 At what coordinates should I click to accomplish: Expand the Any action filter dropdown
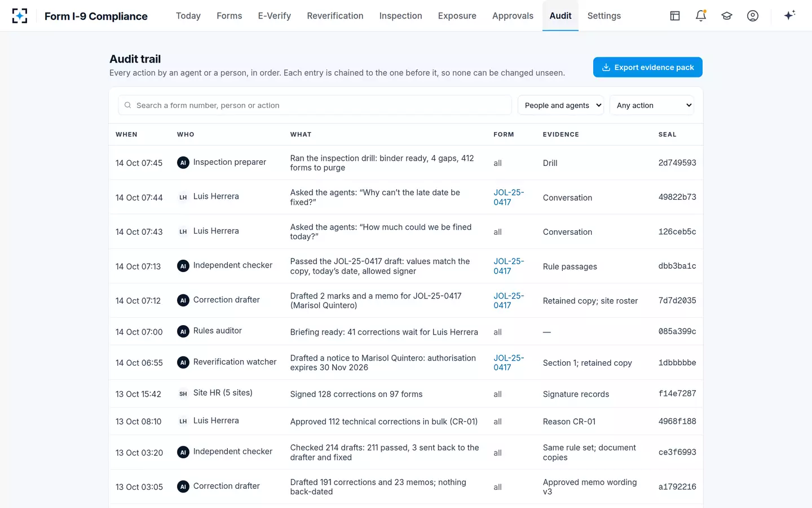(652, 105)
